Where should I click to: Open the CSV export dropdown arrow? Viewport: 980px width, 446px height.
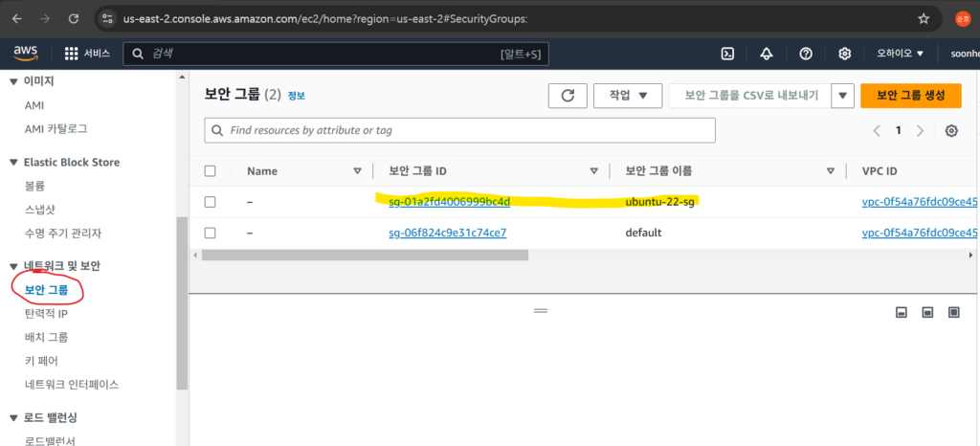coord(842,96)
